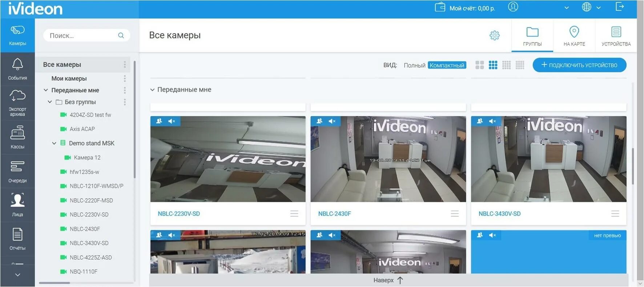Viewport: 644px width, 287px height.
Task: Select the Компактный view mode
Action: pyautogui.click(x=447, y=65)
